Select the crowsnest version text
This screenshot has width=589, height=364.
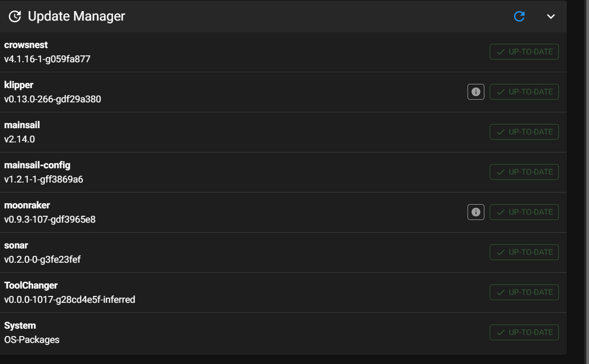click(48, 59)
